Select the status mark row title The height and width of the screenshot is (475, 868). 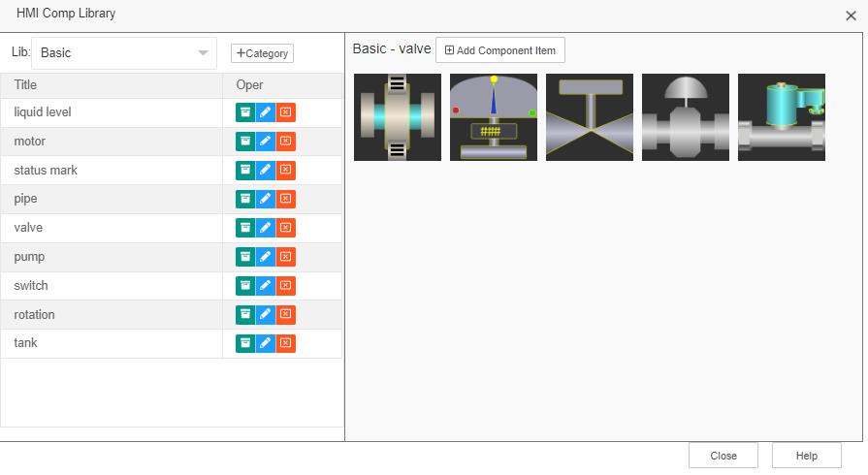click(46, 170)
